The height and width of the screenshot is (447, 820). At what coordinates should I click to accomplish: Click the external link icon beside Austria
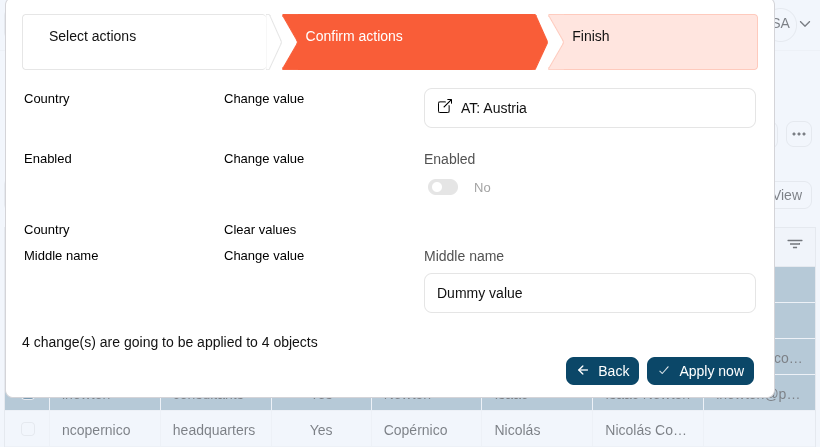tap(445, 107)
